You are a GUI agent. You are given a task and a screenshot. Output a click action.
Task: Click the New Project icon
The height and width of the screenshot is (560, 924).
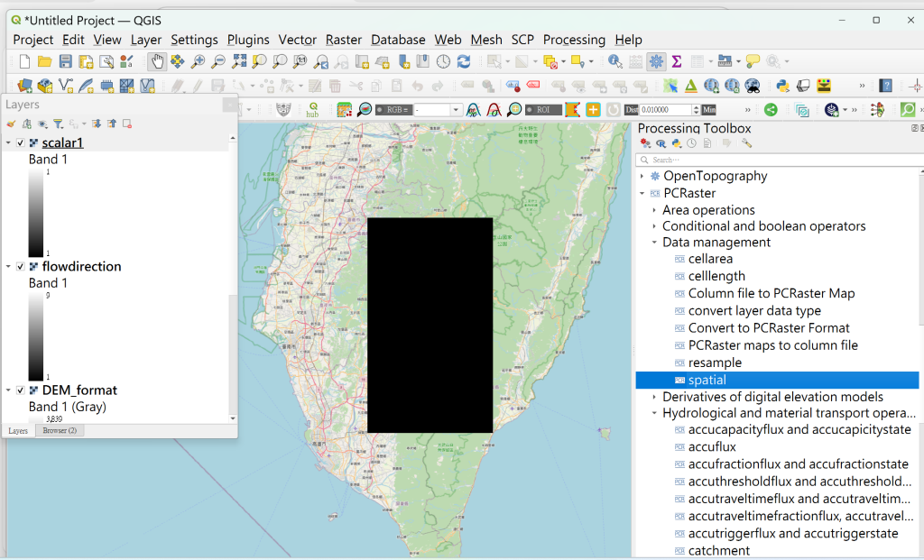(24, 61)
